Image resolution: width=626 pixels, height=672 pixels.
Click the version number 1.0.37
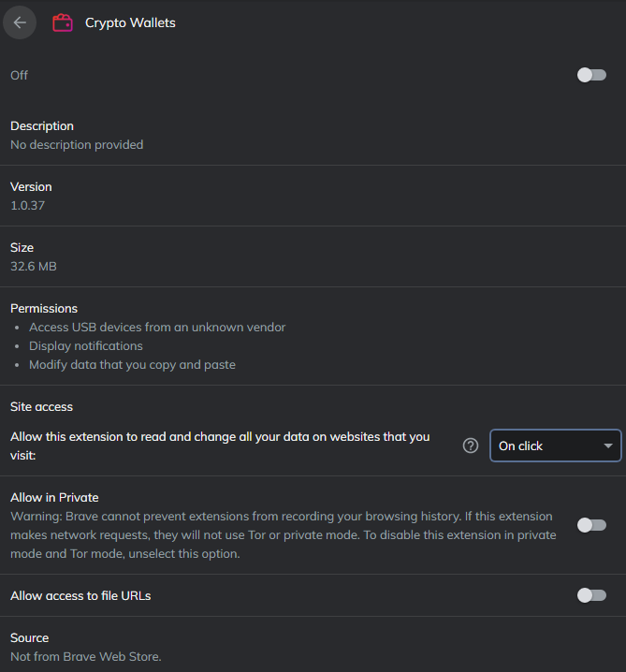click(27, 205)
